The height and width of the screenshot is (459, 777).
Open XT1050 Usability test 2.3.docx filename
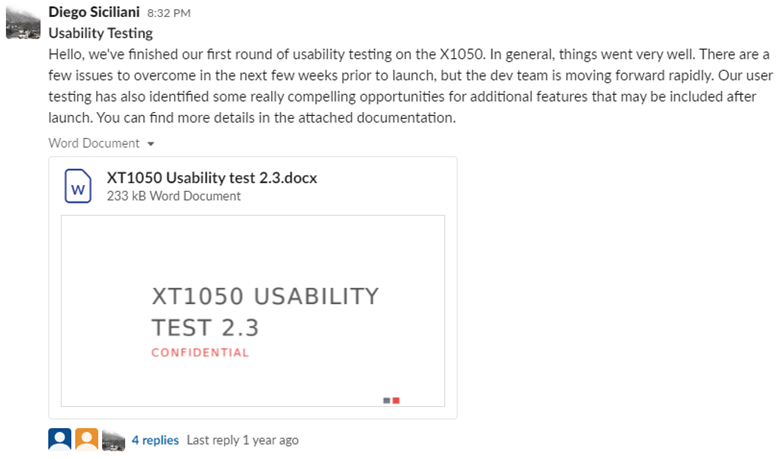[212, 177]
